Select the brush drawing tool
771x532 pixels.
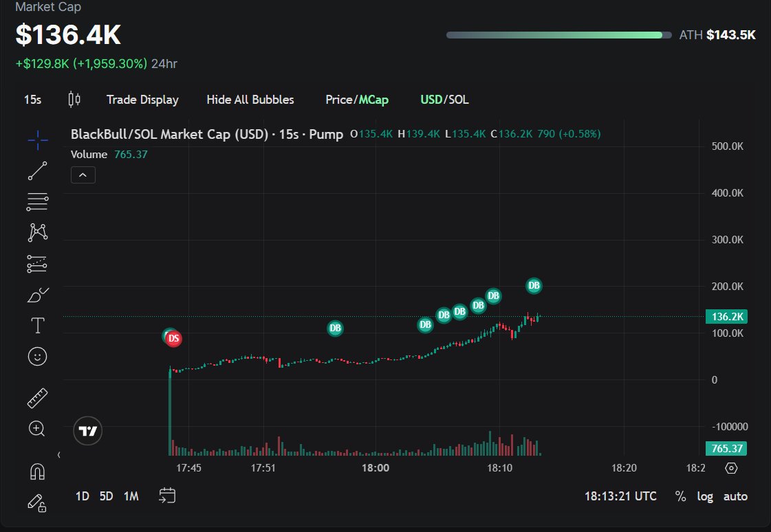click(37, 294)
